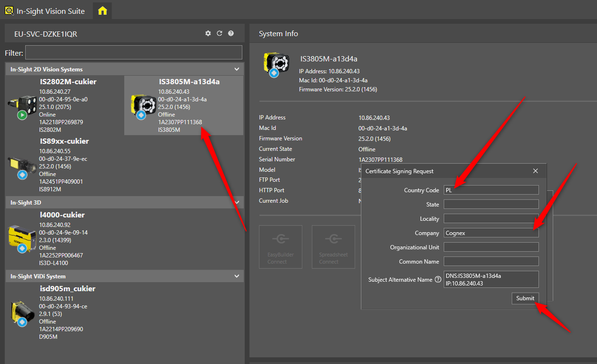The width and height of the screenshot is (597, 364).
Task: Open help icon in device panel header
Action: (x=231, y=33)
